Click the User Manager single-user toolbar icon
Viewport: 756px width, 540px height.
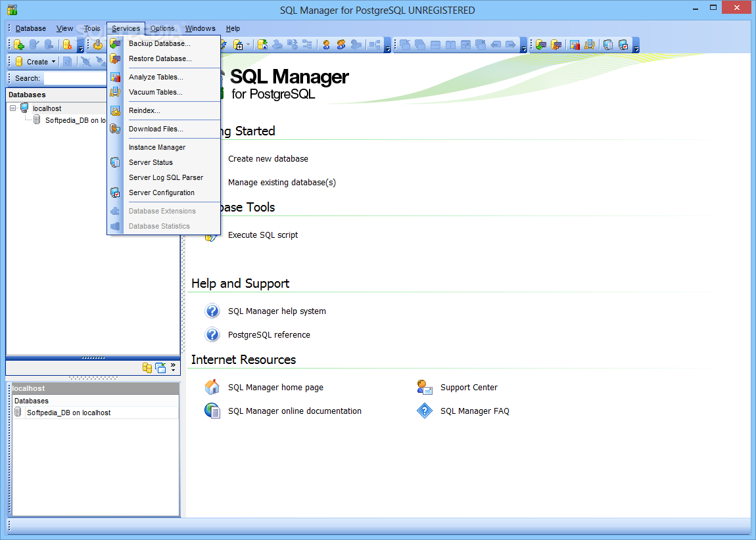327,45
